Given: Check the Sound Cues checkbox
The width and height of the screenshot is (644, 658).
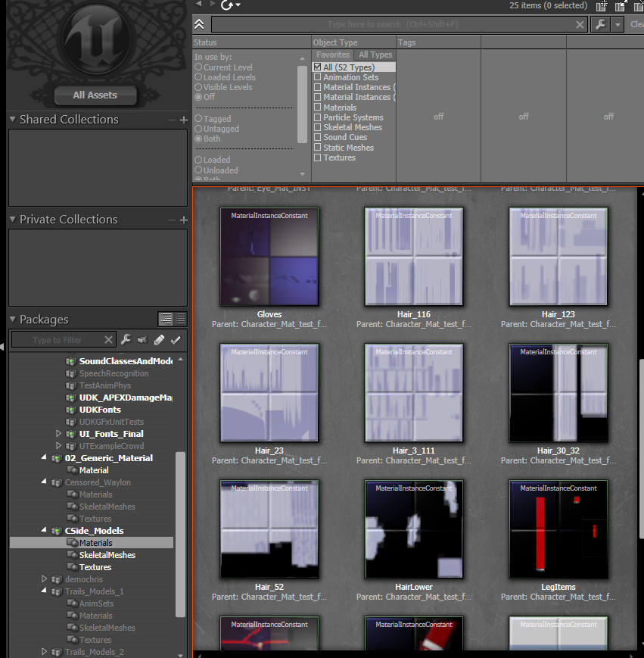Looking at the screenshot, I should tap(317, 137).
